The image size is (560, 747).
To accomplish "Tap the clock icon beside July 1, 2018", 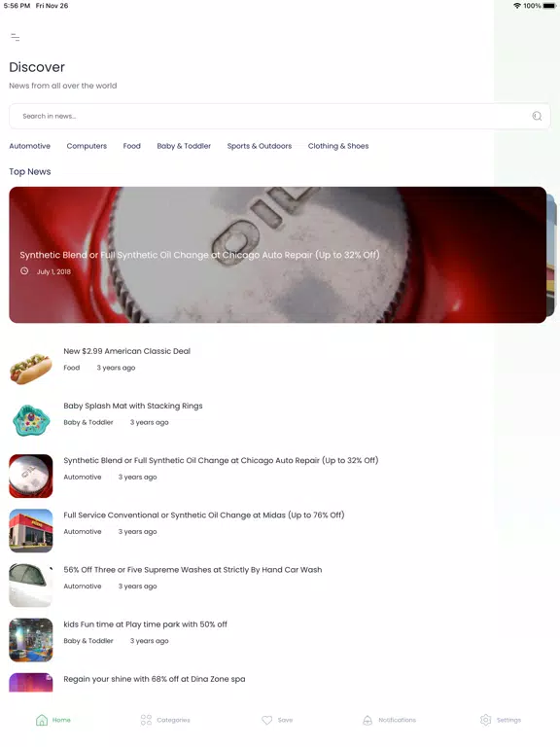I will [24, 271].
